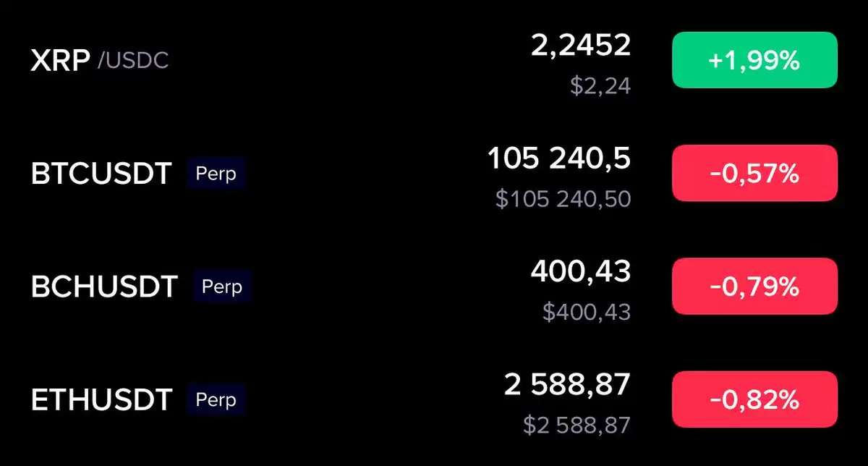Click the $400,43 fiat value
This screenshot has width=868, height=466.
pyautogui.click(x=587, y=312)
